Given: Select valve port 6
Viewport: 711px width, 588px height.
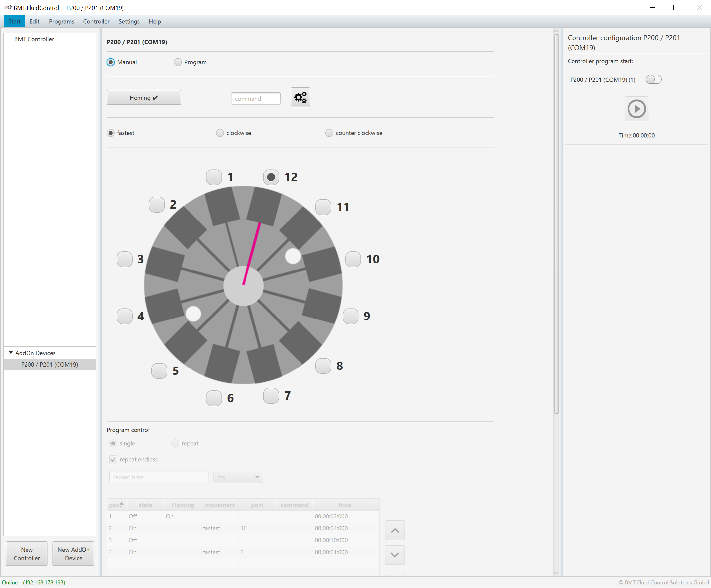Looking at the screenshot, I should tap(214, 398).
